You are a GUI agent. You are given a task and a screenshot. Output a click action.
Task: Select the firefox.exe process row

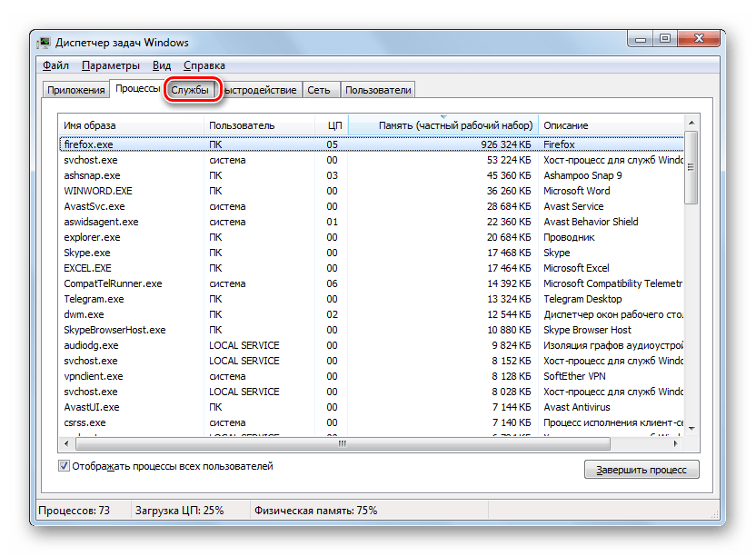pos(372,144)
